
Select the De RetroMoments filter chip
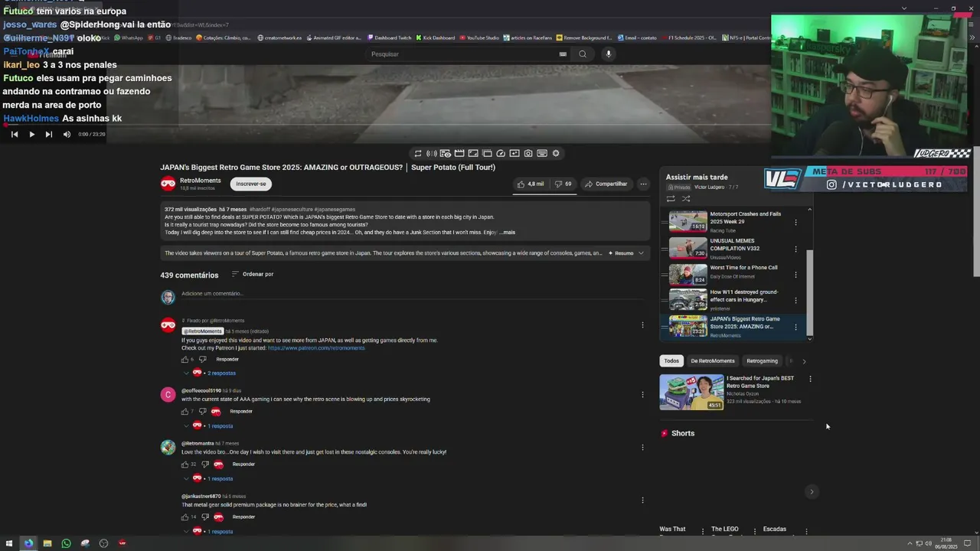click(x=713, y=361)
